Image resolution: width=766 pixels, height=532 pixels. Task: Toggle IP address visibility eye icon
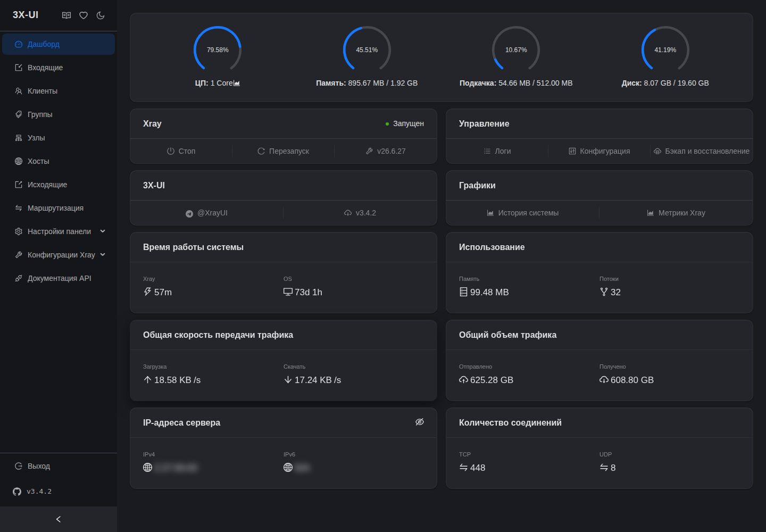click(420, 422)
